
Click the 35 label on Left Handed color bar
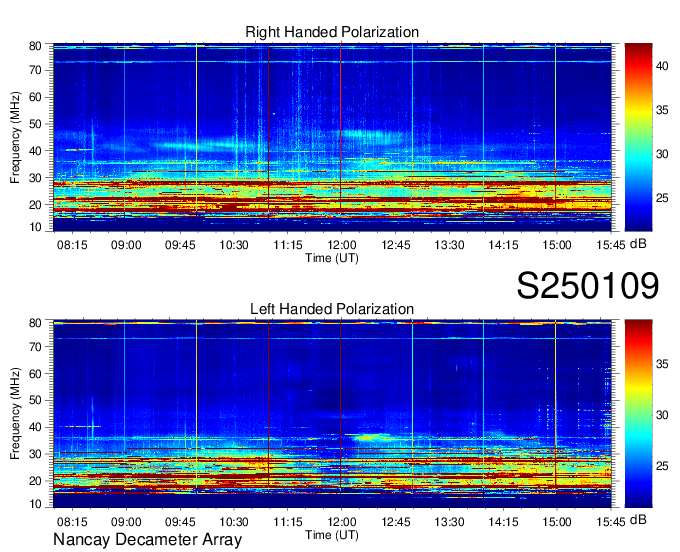coord(662,364)
